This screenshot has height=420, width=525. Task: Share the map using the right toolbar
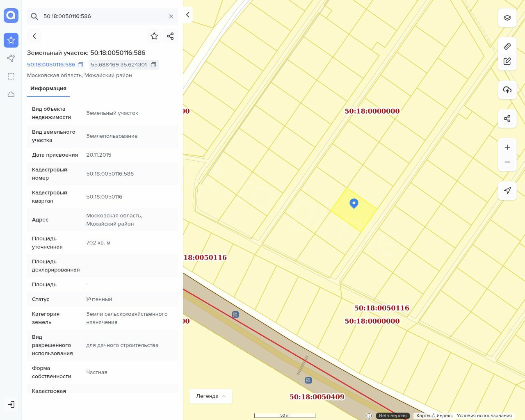coord(507,119)
